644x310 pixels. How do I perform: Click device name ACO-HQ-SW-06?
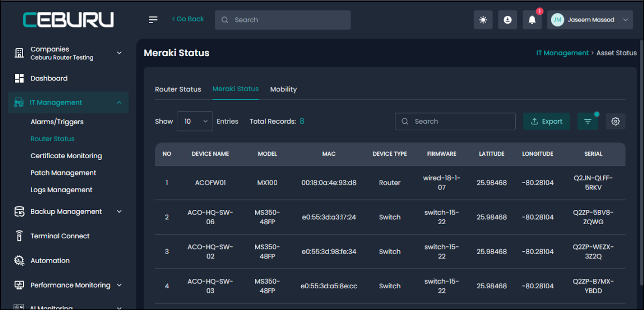pos(210,217)
